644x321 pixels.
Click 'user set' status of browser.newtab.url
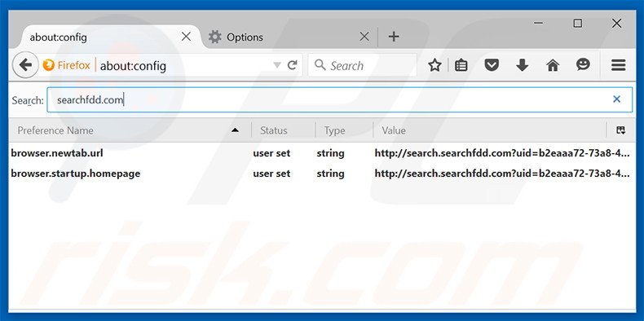(x=271, y=153)
